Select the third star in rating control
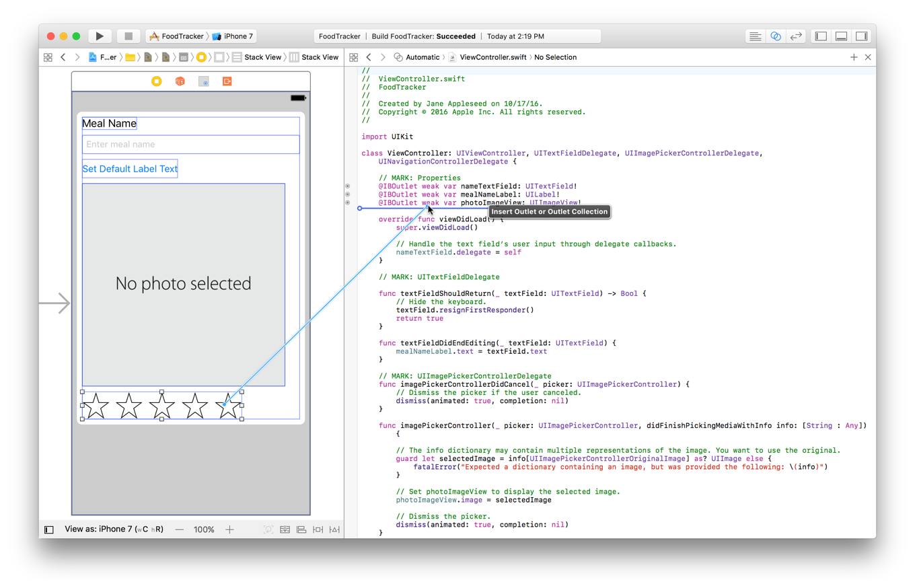Screen dimensions: 915x588 162,406
